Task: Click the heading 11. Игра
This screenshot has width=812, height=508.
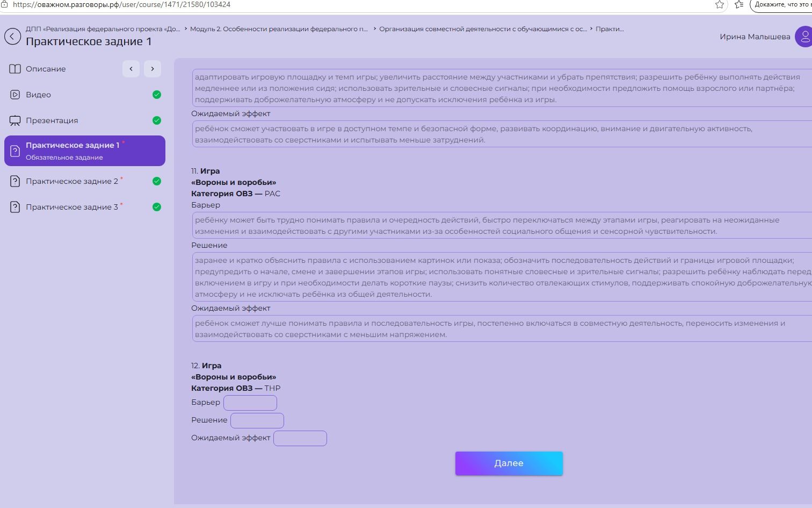Action: coord(205,171)
